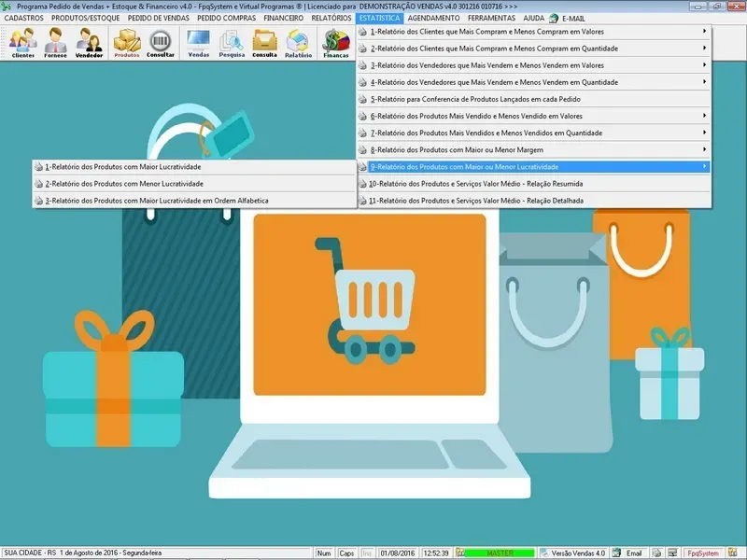This screenshot has height=560, width=747.
Task: Open the Vendas monitor icon
Action: coord(199,43)
